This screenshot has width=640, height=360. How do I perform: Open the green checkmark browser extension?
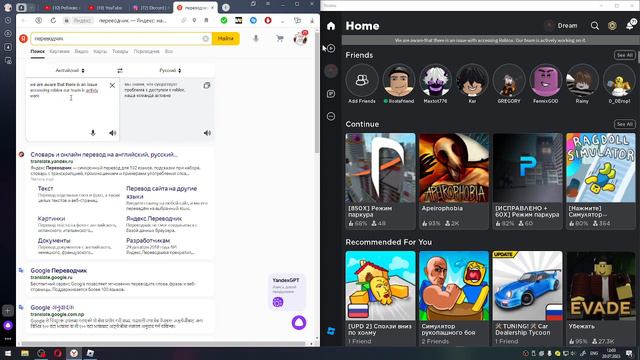click(224, 20)
